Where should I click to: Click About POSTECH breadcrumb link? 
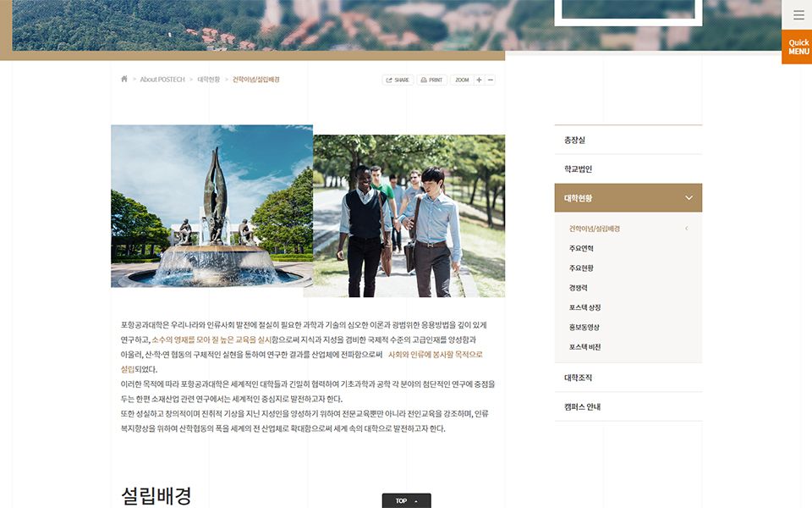point(162,80)
